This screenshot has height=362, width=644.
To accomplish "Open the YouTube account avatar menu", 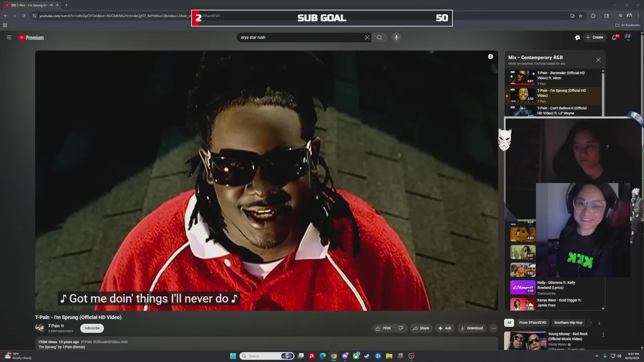I will point(628,37).
